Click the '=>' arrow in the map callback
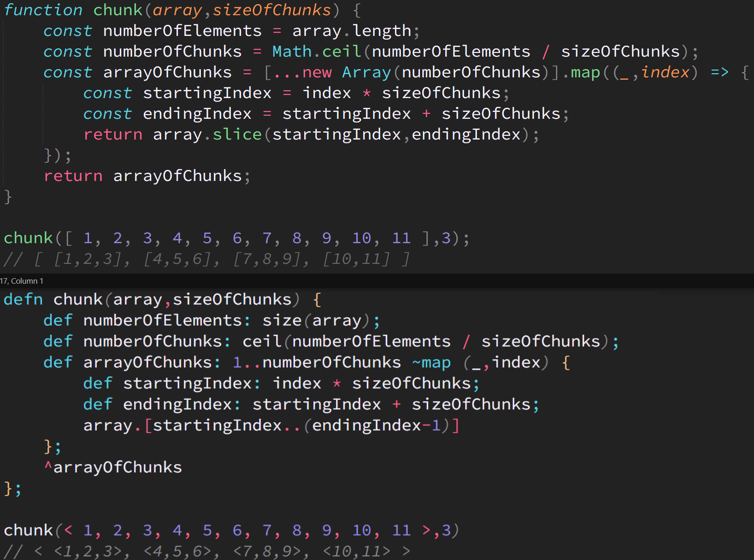 (719, 72)
